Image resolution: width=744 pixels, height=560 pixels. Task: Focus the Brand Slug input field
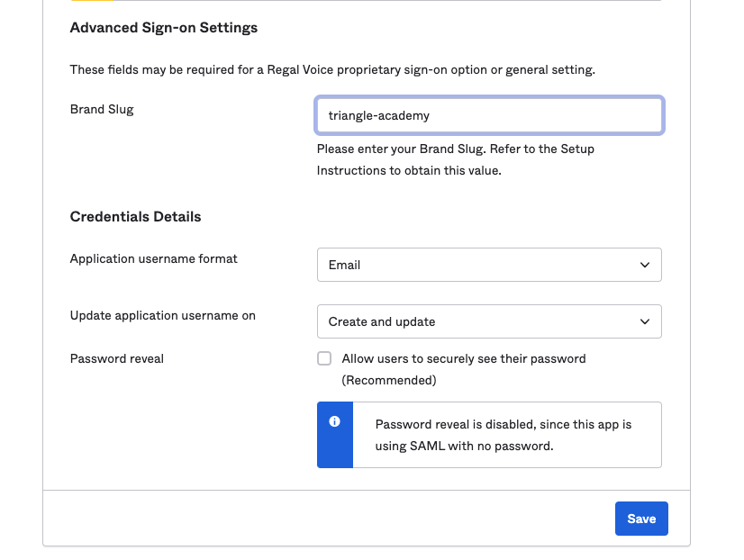click(x=489, y=115)
